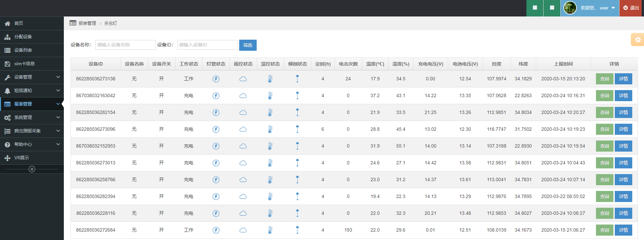Click tilt status icon for device 862285036273096
This screenshot has width=644, height=240.
pos(297,129)
